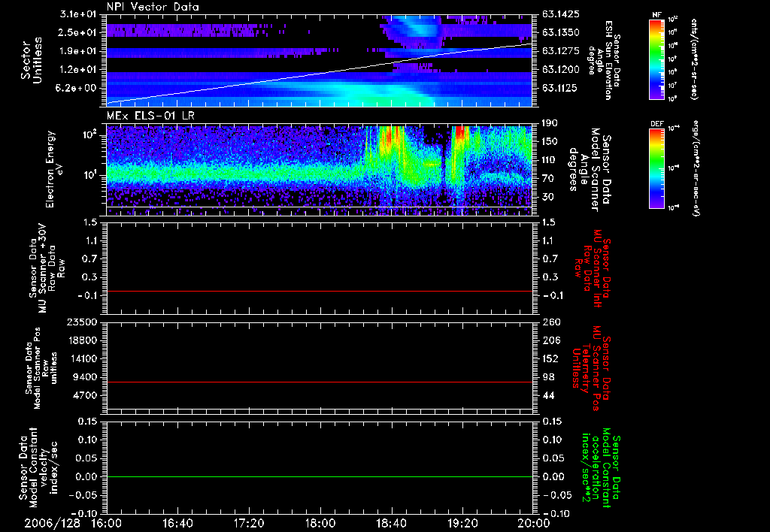The image size is (770, 532).
Task: Click the '260' telemetry axis tick
Action: [x=550, y=322]
